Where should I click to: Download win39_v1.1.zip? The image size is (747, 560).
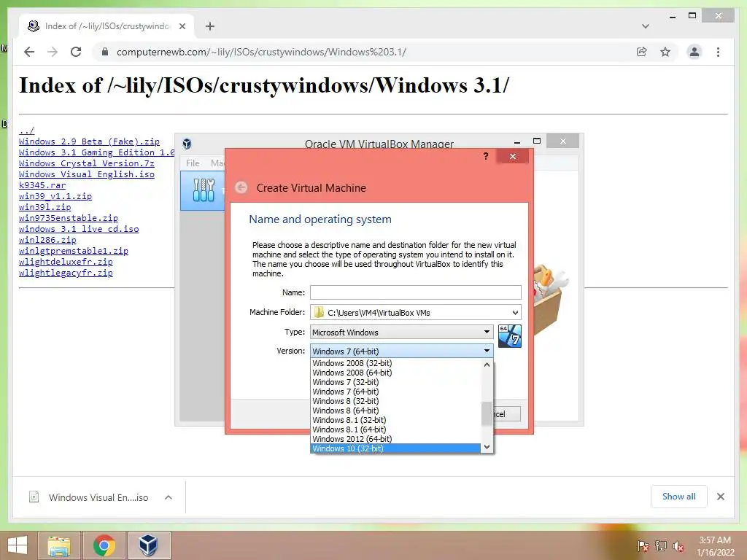[x=55, y=196]
